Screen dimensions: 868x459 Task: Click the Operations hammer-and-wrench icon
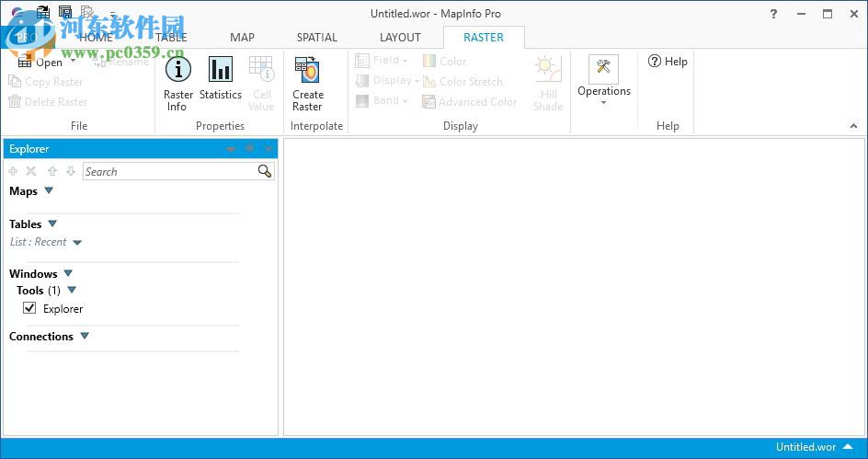coord(603,68)
